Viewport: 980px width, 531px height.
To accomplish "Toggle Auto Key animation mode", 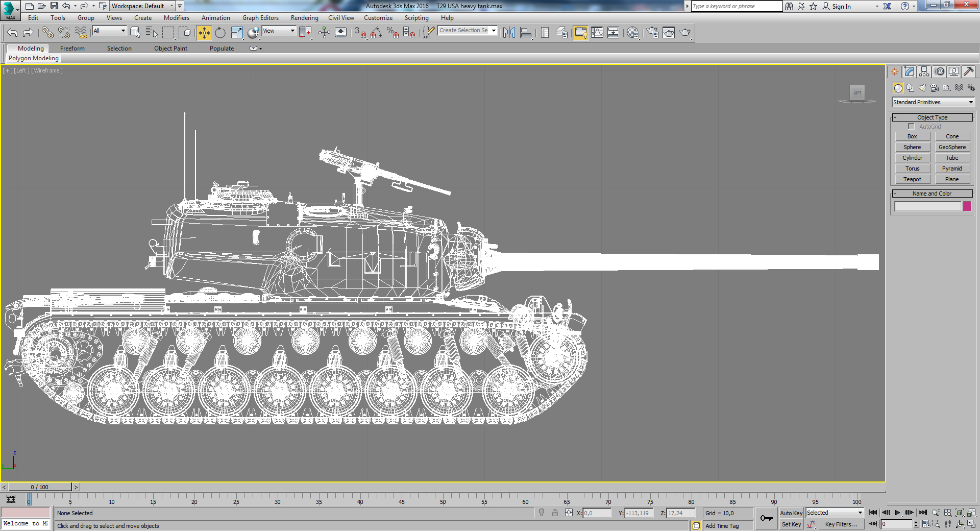I will (791, 513).
